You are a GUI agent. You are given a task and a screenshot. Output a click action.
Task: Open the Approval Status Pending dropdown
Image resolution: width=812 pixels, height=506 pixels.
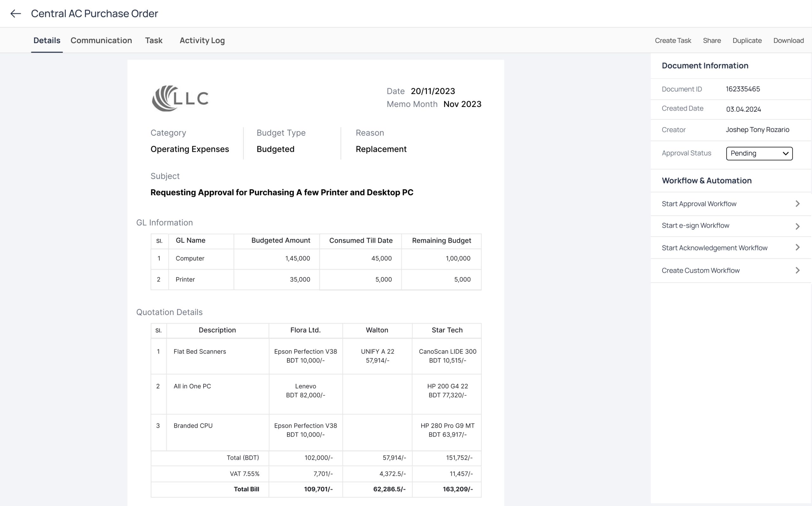click(759, 153)
